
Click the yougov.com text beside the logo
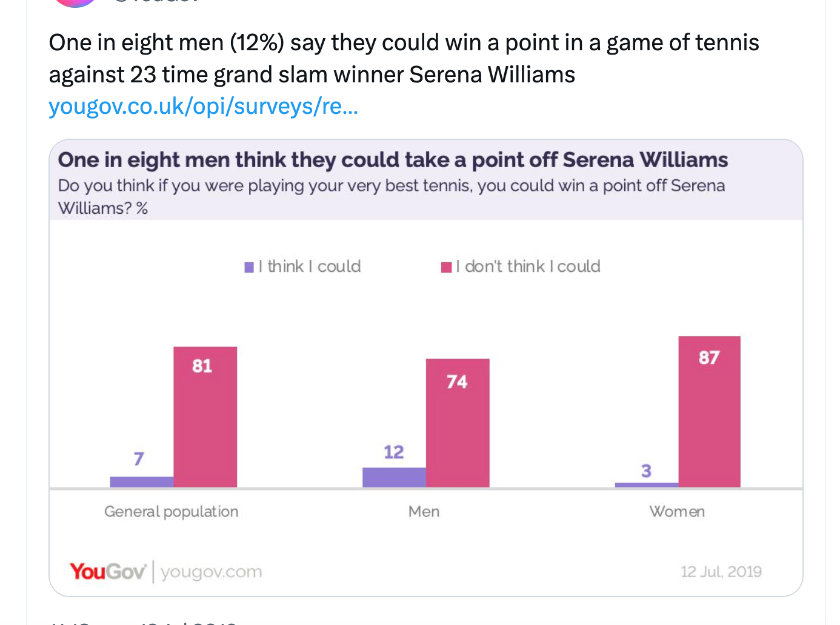click(212, 572)
